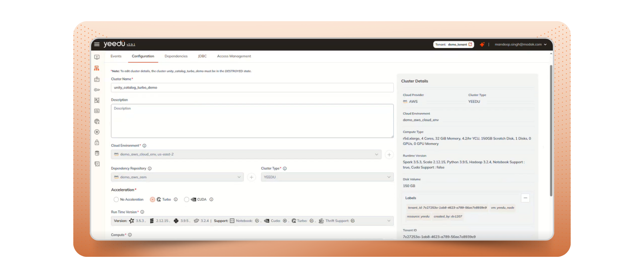644x278 pixels.
Task: Click the AWS cloud provider value
Action: (410, 102)
